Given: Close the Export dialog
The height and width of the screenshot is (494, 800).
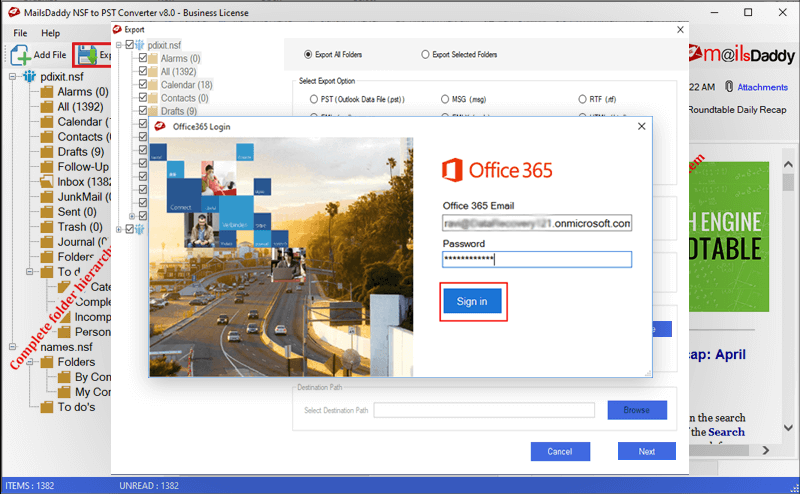Looking at the screenshot, I should point(680,30).
